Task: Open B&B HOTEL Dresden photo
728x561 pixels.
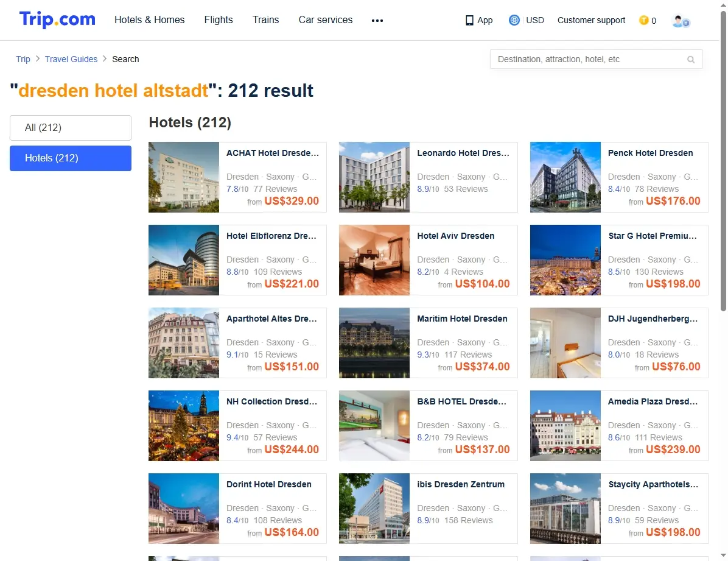Action: (x=374, y=425)
